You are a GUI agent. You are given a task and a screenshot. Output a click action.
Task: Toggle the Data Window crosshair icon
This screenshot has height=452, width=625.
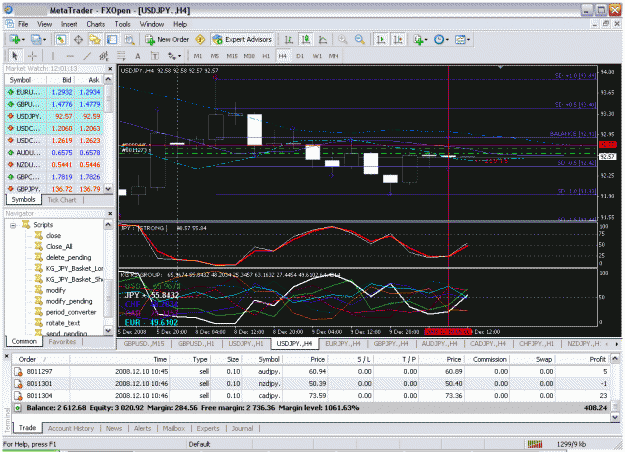tap(78, 39)
